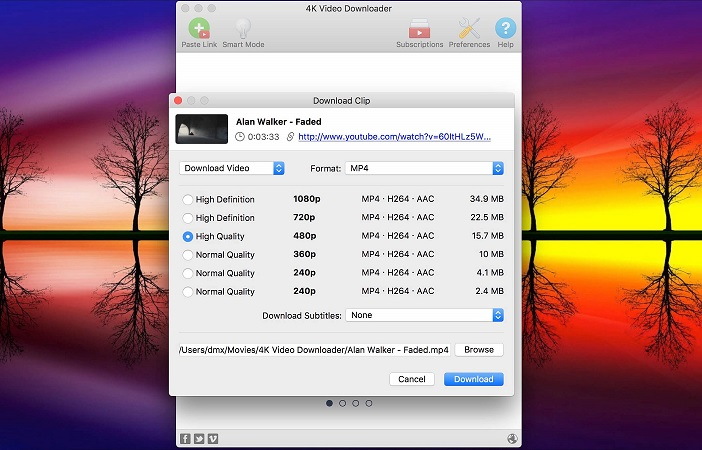Click the link chain icon beside URL
Viewport: 702px width, 450px height.
click(x=290, y=137)
